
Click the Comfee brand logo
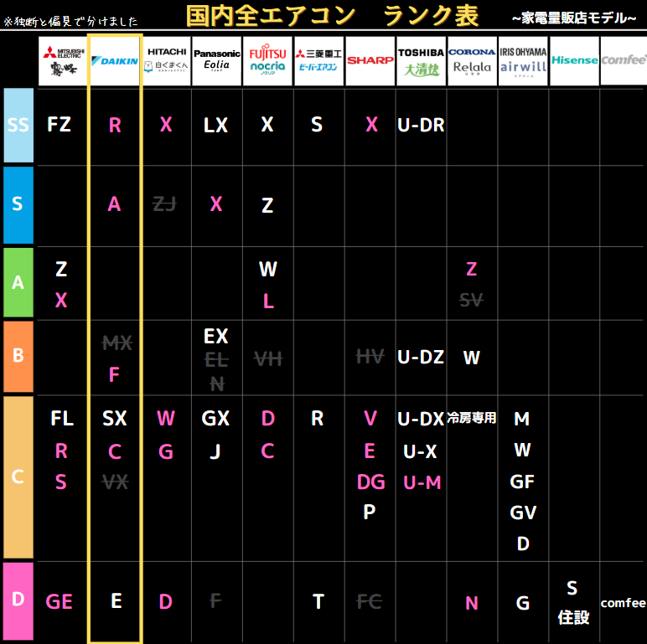(624, 61)
